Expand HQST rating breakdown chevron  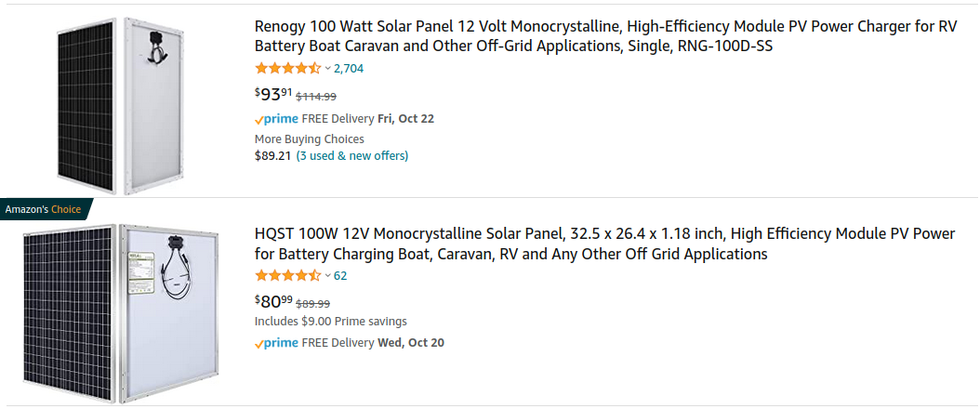pos(327,275)
